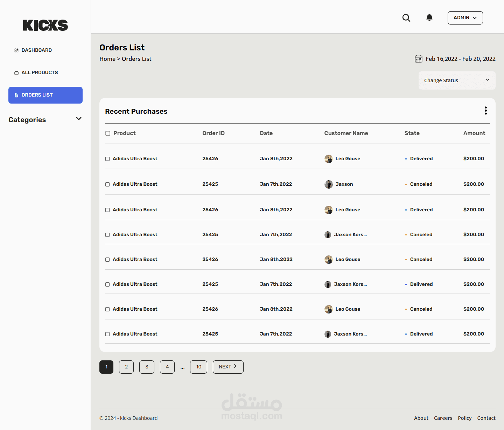Viewport: 504px width, 430px height.
Task: Click the NEXT pagination button
Action: [x=228, y=367]
